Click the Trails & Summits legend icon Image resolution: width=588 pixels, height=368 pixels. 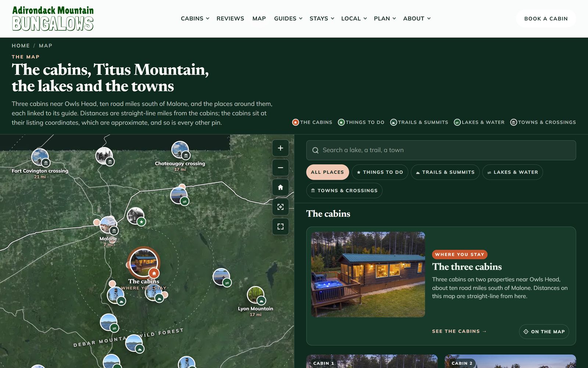pos(393,122)
